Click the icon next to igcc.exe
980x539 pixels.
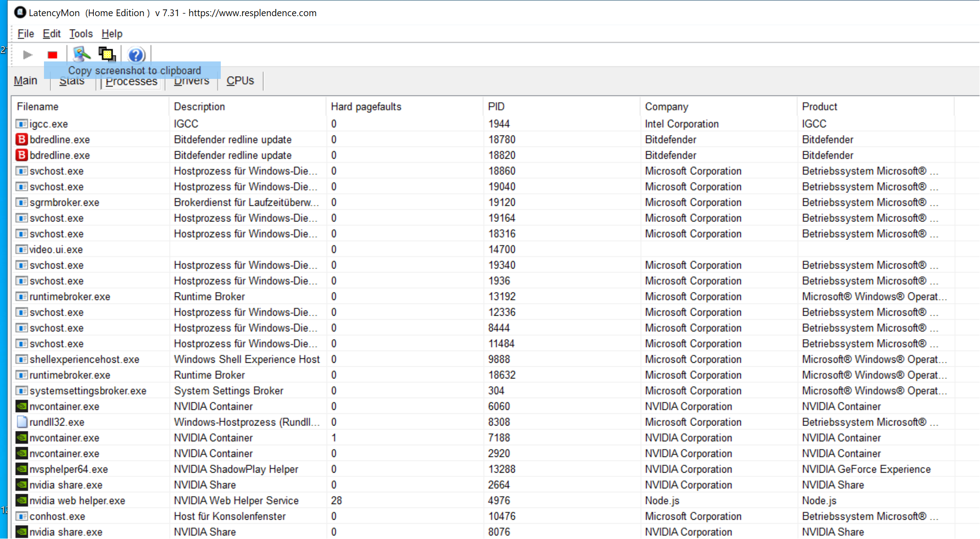(x=21, y=124)
